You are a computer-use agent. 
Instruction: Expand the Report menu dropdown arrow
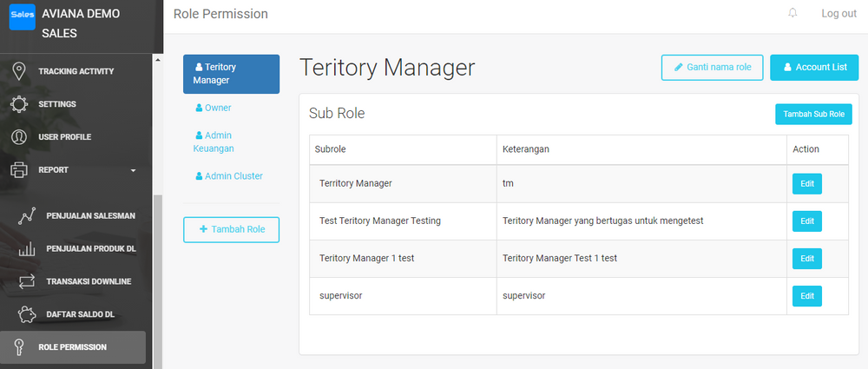pyautogui.click(x=133, y=170)
